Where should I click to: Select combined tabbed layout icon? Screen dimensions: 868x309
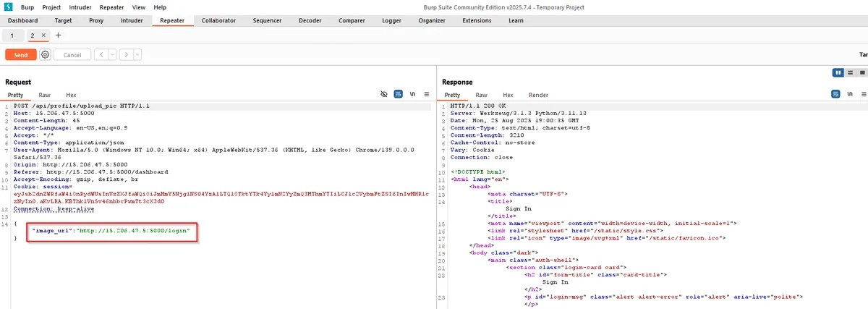tap(862, 72)
